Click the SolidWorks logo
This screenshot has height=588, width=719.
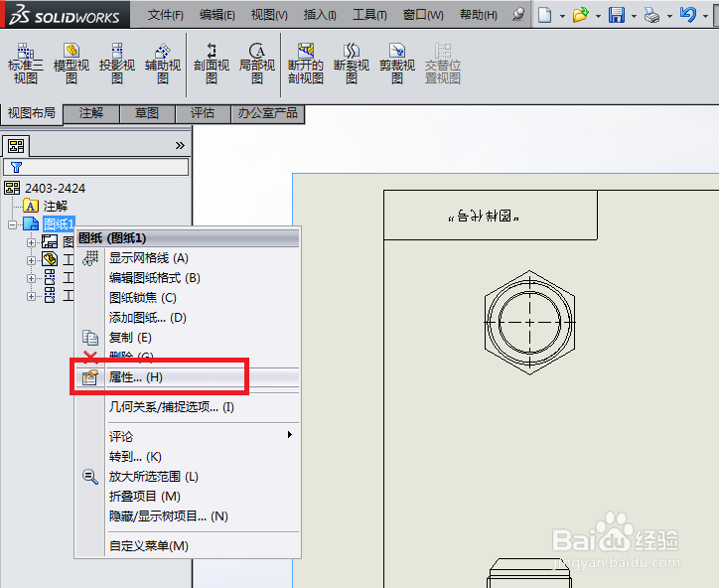tap(65, 15)
